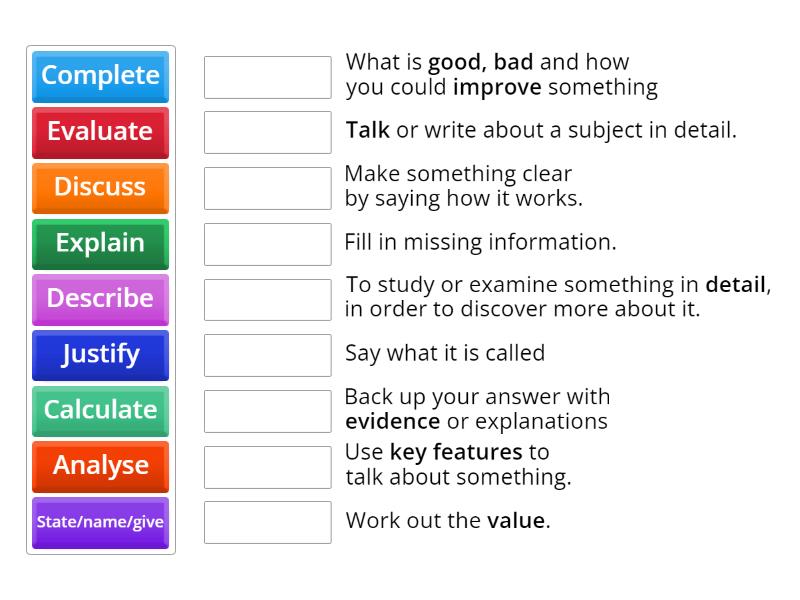The height and width of the screenshot is (600, 800).
Task: Choose the dark blue Justify tile
Action: point(100,354)
